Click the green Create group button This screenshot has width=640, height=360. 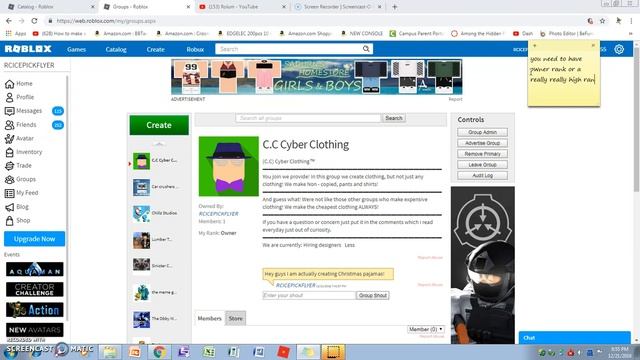pos(159,125)
